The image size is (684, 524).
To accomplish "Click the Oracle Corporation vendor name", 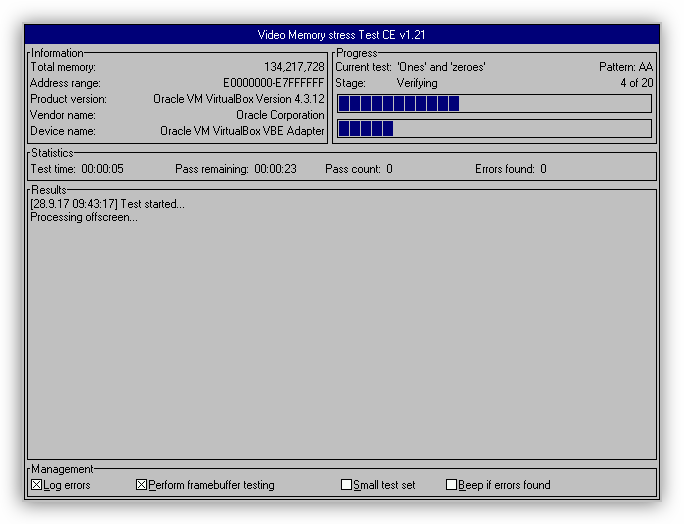I will 280,115.
